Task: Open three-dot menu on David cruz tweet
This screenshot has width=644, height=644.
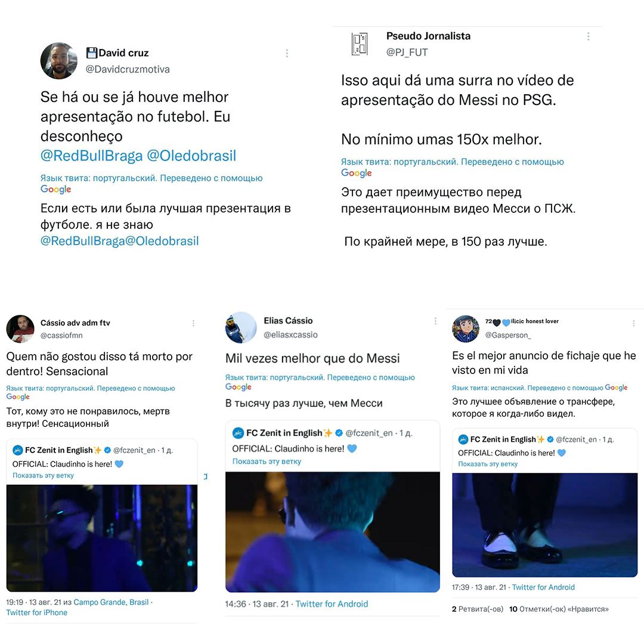Action: click(x=287, y=54)
